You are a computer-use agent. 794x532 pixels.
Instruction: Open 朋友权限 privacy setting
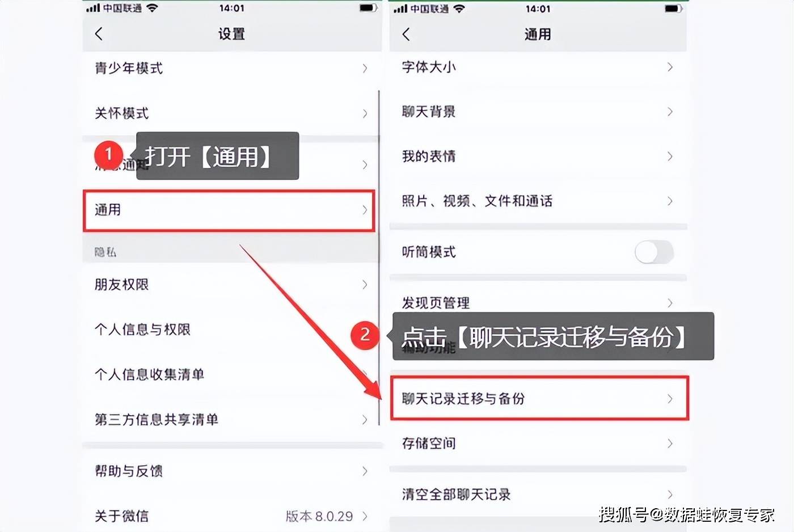[231, 284]
